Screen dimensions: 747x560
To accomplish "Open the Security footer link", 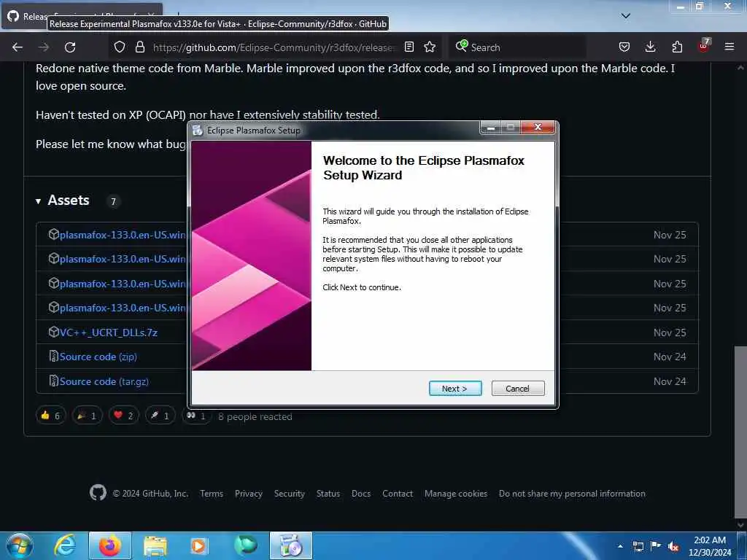I will [x=289, y=494].
